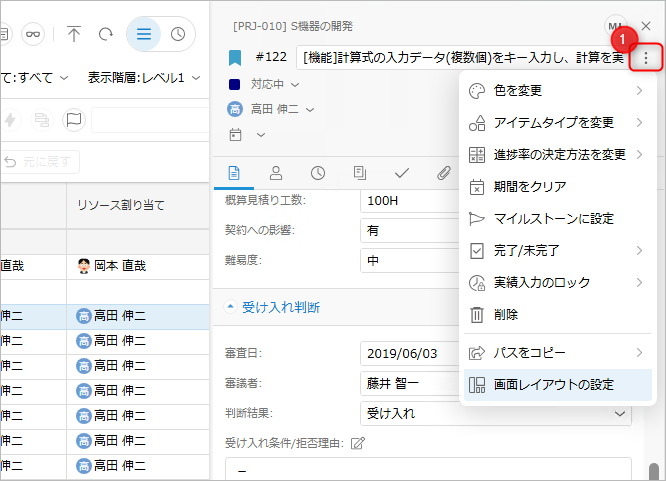Switch to the person tab in detail panel
Viewport: 666px width, 481px height.
click(276, 172)
